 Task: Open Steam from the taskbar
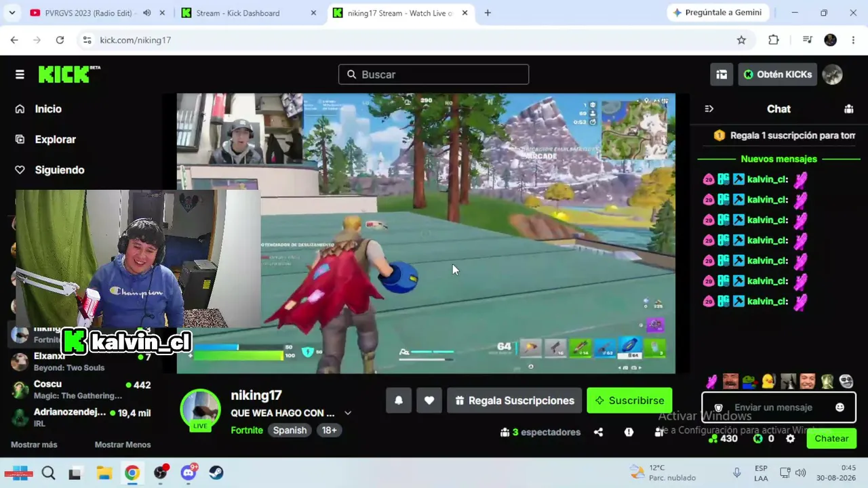tap(216, 472)
